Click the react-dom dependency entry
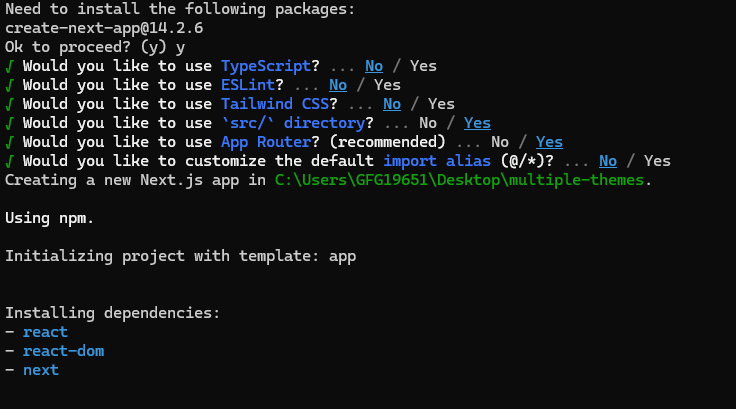Screen dimensions: 736x409 point(63,351)
